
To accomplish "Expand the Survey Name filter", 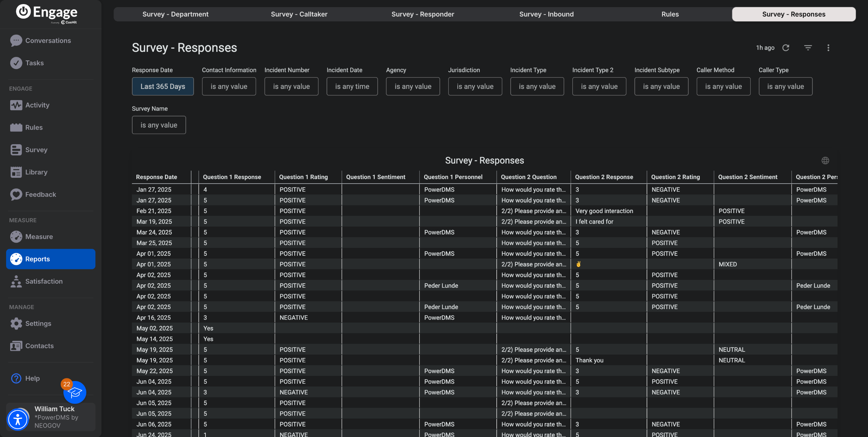I will pyautogui.click(x=159, y=125).
